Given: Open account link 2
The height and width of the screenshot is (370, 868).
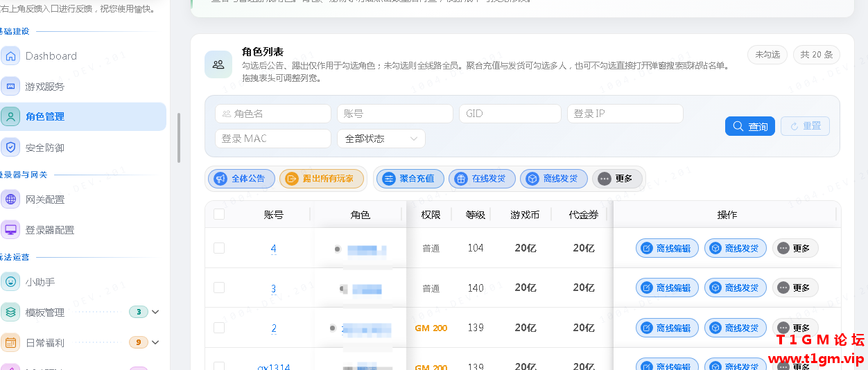Looking at the screenshot, I should click(274, 328).
